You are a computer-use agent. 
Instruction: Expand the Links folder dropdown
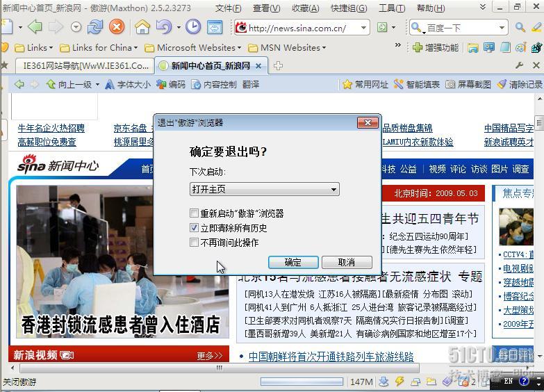(34, 47)
